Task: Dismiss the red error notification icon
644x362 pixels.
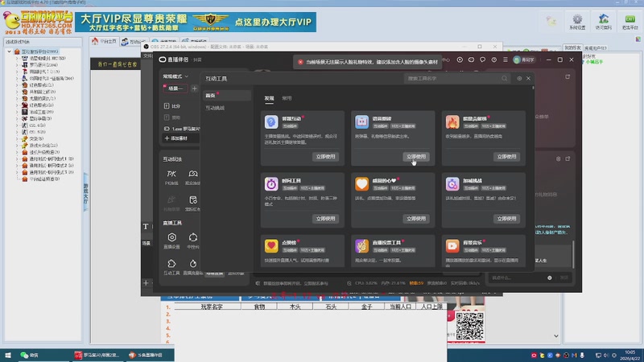Action: 300,62
